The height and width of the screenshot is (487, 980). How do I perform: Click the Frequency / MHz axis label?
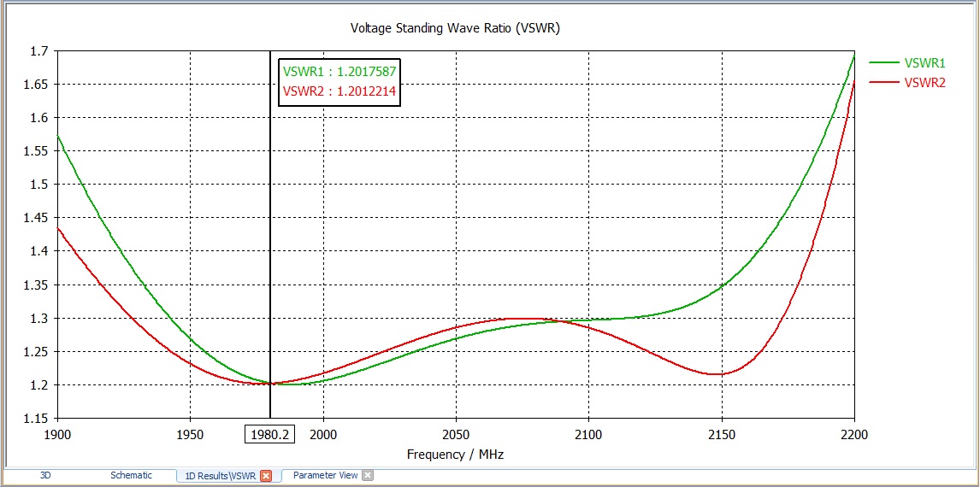coord(455,455)
